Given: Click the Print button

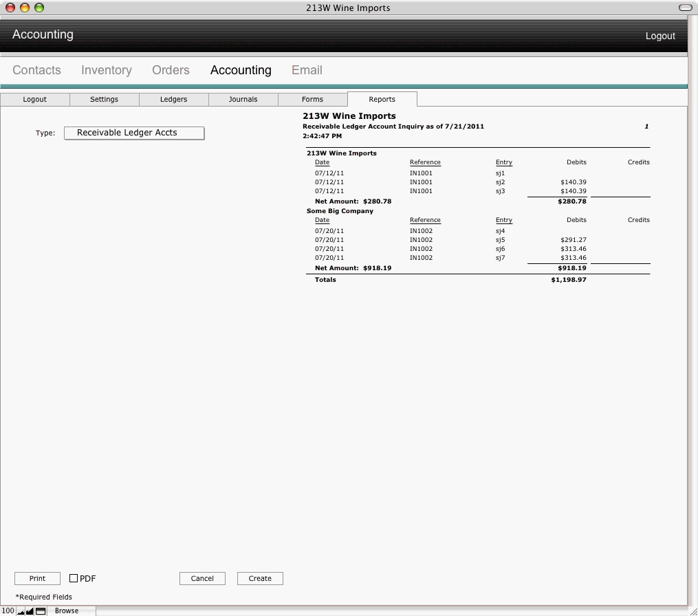Looking at the screenshot, I should coord(37,578).
